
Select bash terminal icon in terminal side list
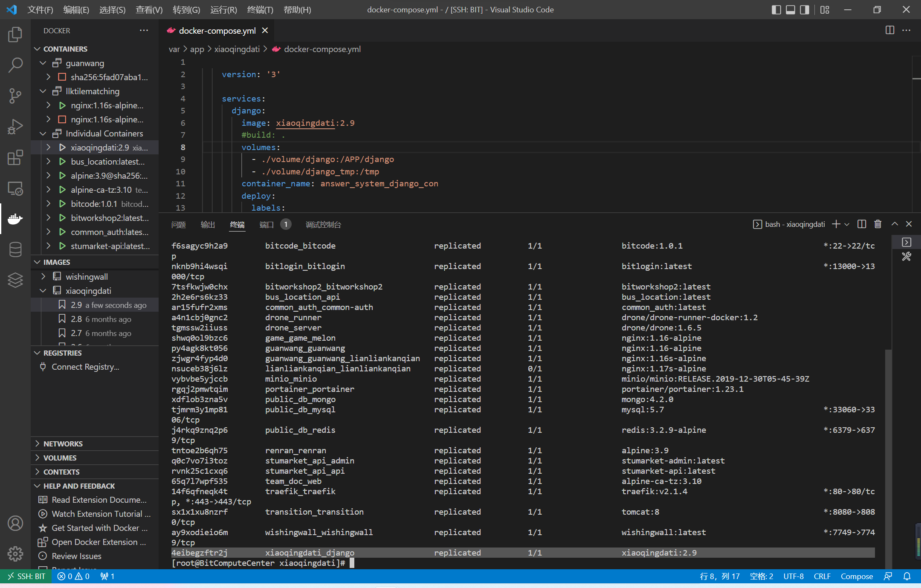click(907, 242)
